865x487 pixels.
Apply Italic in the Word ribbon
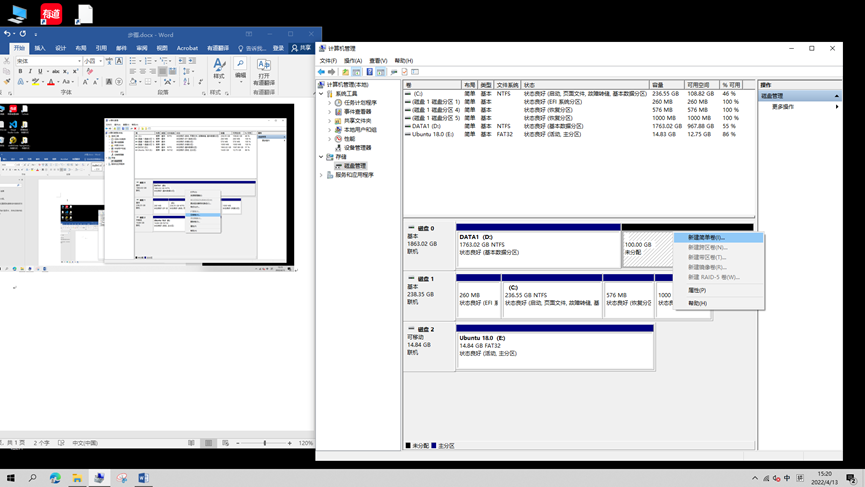pos(30,72)
